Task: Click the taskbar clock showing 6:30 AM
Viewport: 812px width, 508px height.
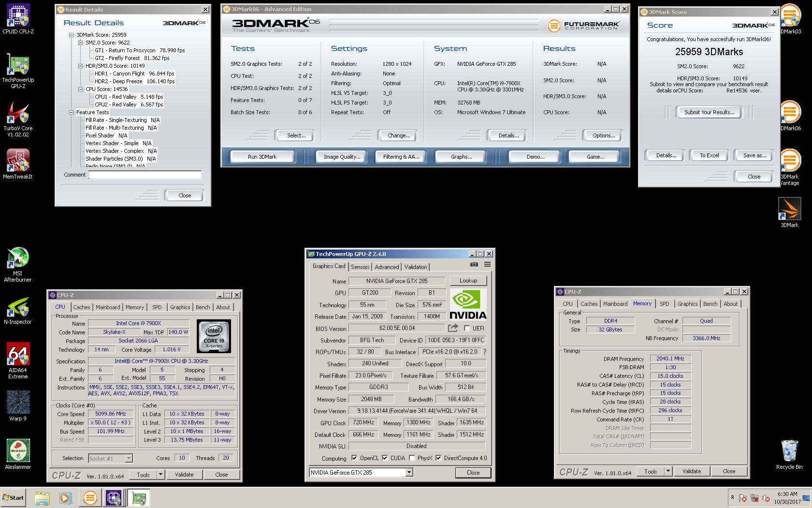Action: (x=787, y=498)
